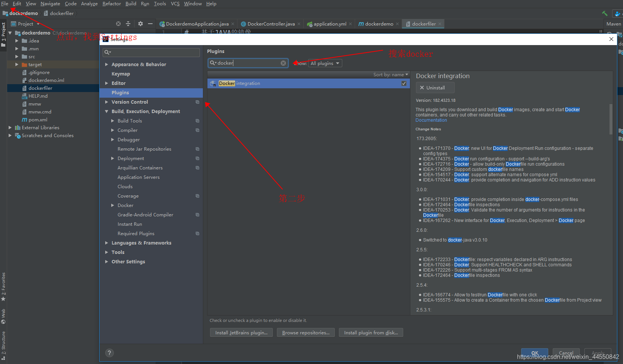Open the Refactor menu
Screen dimensions: 623x364
coord(112,4)
